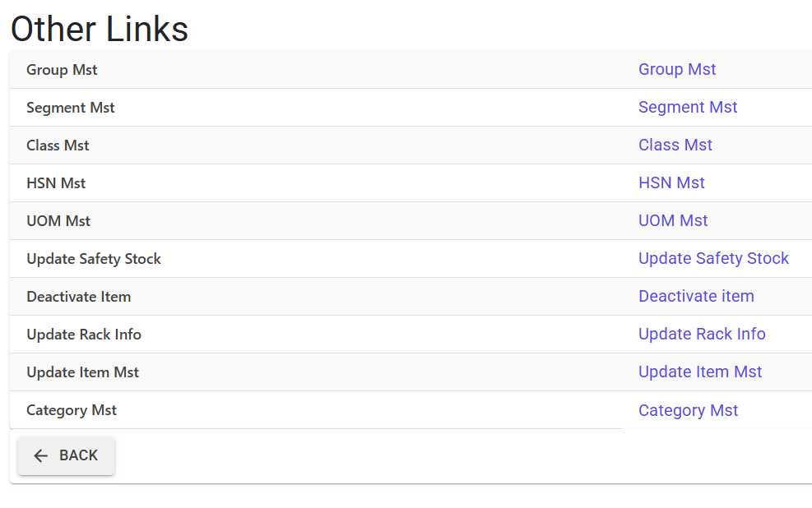812x508 pixels.
Task: Open the Update Item Mst link
Action: [x=700, y=372]
